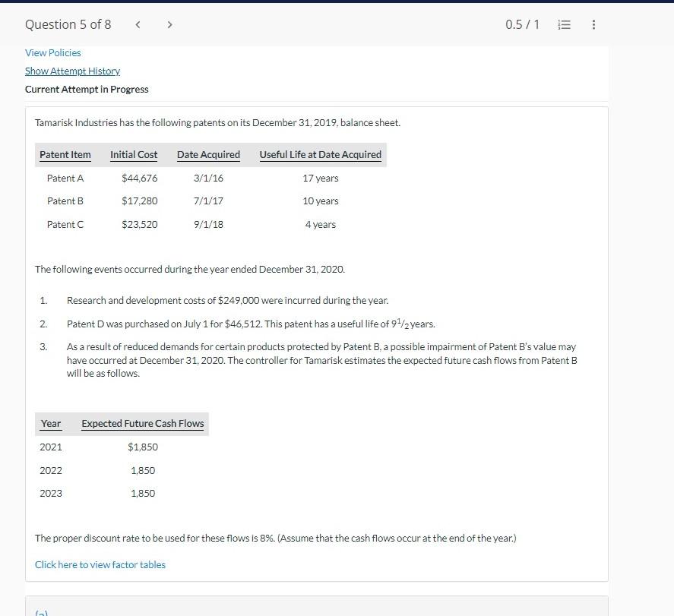Screen dimensions: 674x616
Task: Click here to view factor tables
Action: click(x=100, y=564)
